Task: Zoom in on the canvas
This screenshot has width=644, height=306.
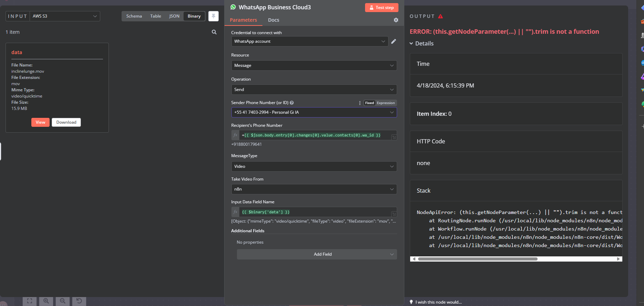Action: click(x=46, y=301)
